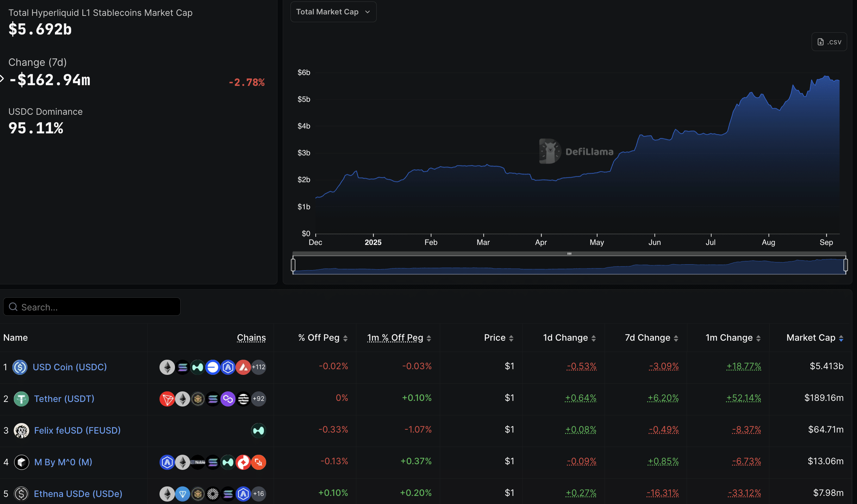Image resolution: width=857 pixels, height=504 pixels.
Task: Click the search magnifier icon in the search bar
Action: [13, 307]
